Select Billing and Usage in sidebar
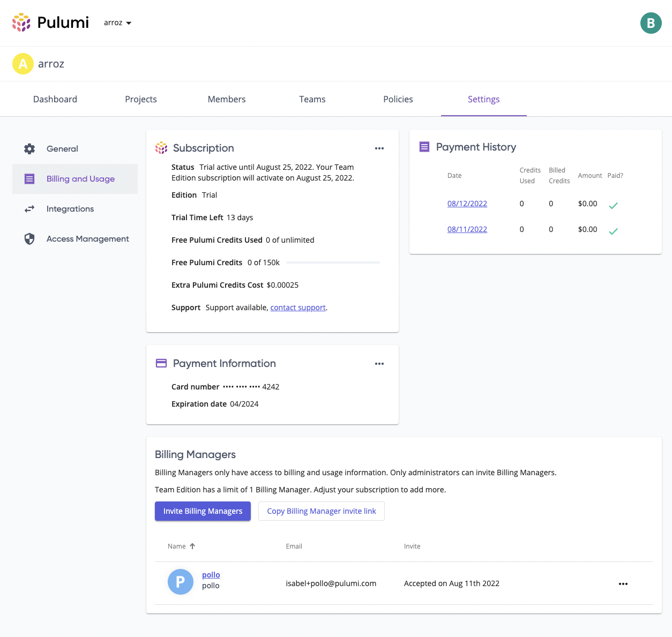The width and height of the screenshot is (672, 637). click(x=75, y=179)
